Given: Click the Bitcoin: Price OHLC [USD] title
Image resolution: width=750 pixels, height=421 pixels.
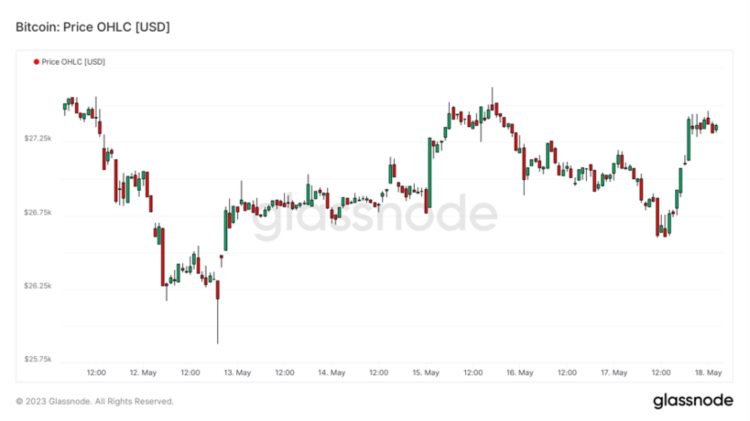Looking at the screenshot, I should pos(92,27).
